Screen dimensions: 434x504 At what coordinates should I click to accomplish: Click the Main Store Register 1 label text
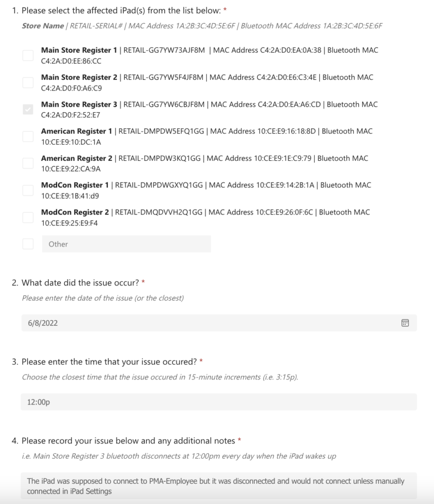point(79,50)
